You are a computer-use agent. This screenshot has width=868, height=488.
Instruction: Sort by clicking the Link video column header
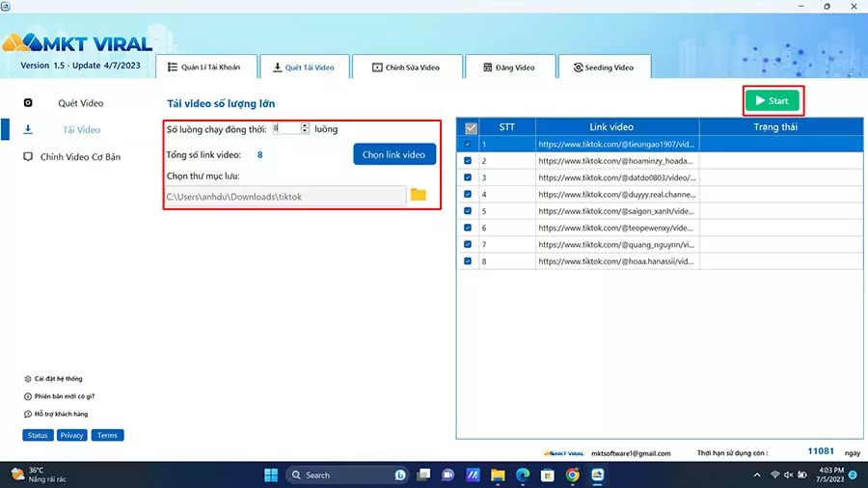611,127
